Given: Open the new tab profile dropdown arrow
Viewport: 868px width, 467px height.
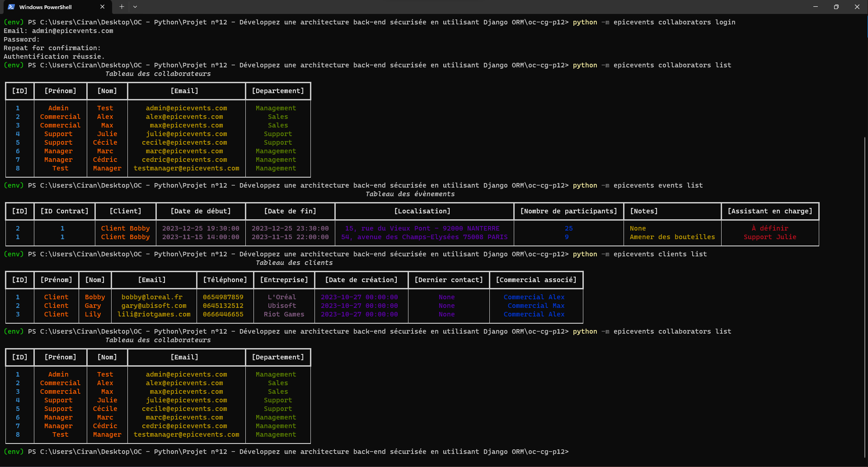Looking at the screenshot, I should coord(135,7).
